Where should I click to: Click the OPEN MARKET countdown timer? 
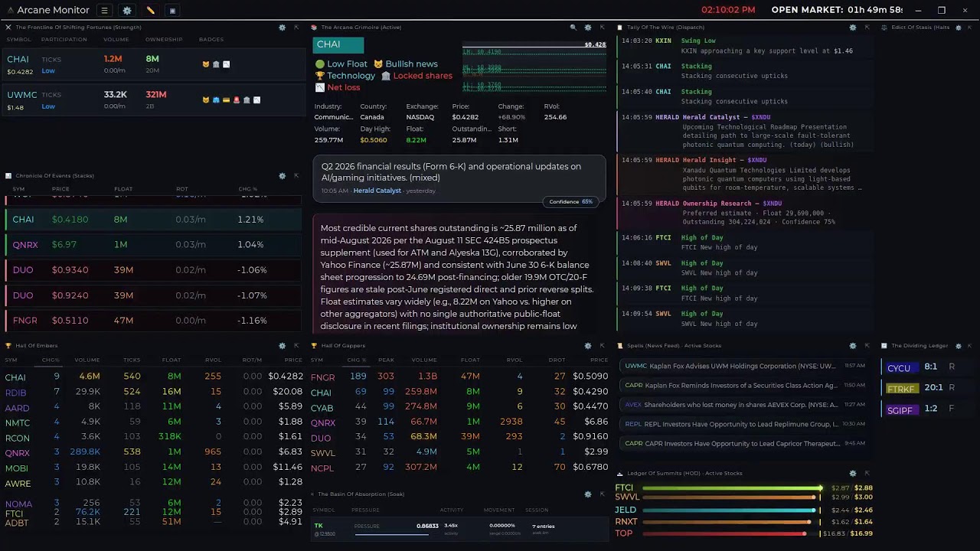[837, 10]
